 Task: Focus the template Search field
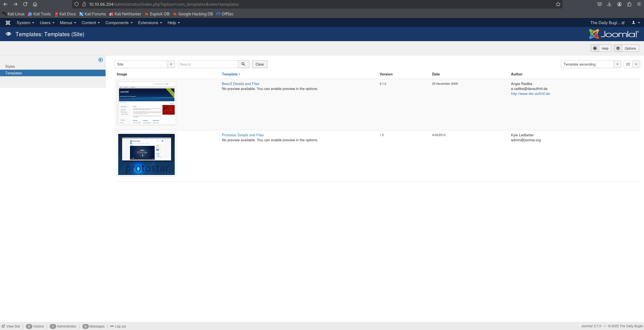coord(208,64)
